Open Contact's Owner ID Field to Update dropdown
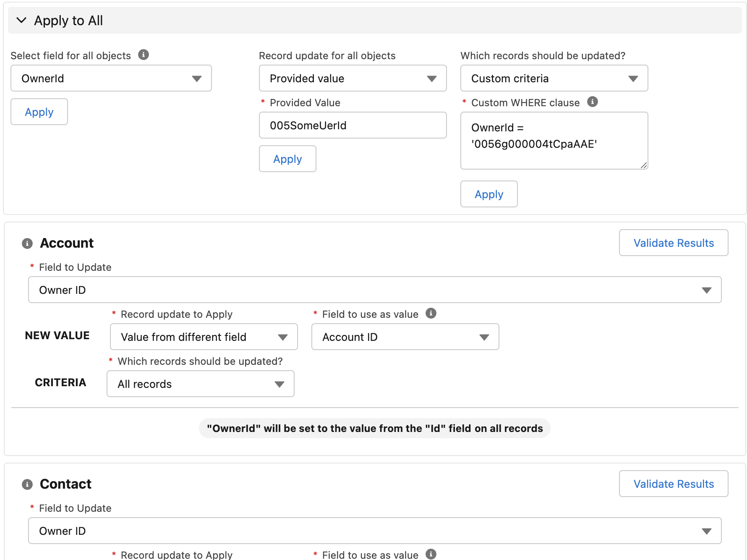The height and width of the screenshot is (560, 747). click(374, 531)
